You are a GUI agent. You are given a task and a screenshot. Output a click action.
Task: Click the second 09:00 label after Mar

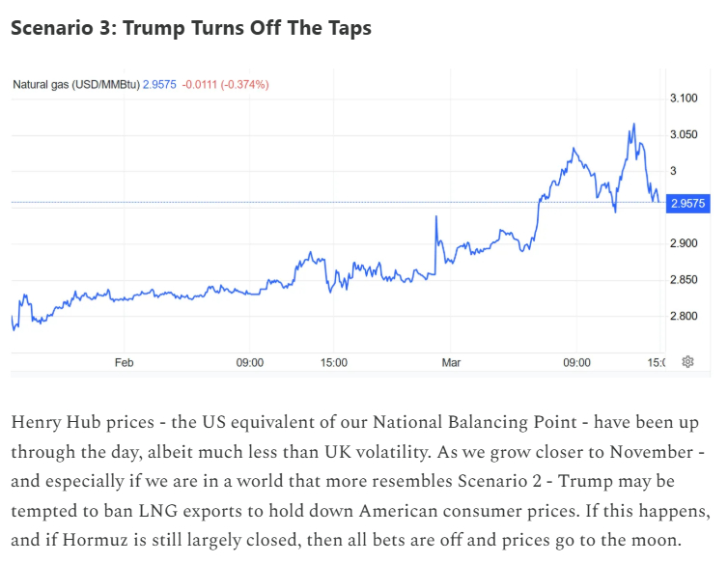(x=576, y=363)
